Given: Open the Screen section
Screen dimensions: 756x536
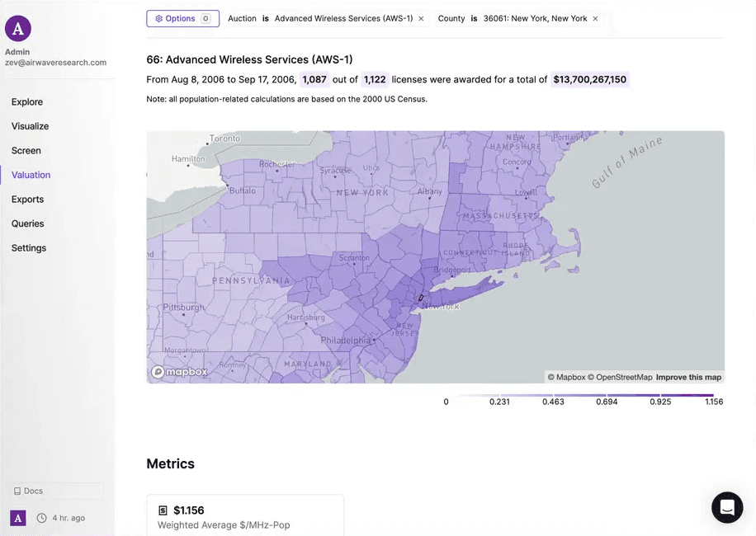Looking at the screenshot, I should coord(26,151).
